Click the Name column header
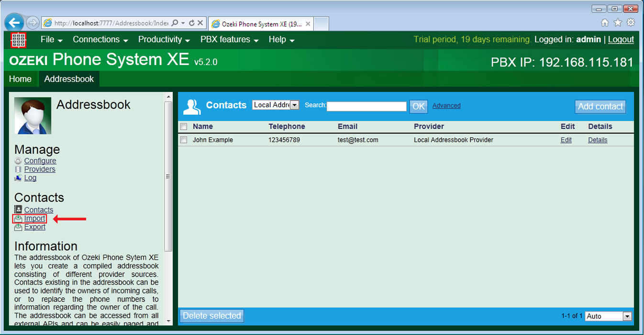Screen dimensions: 644x335 tap(203, 126)
